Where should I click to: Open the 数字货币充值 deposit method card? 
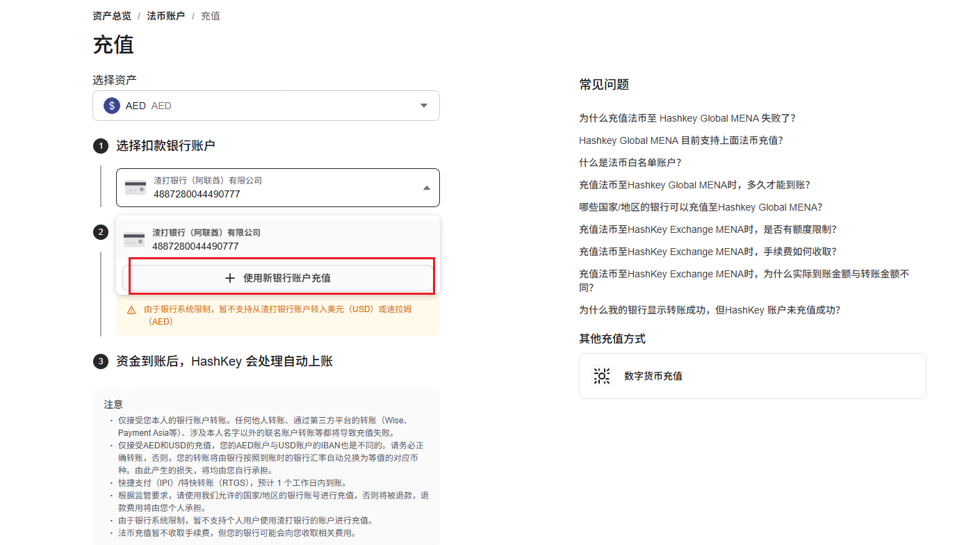point(752,376)
